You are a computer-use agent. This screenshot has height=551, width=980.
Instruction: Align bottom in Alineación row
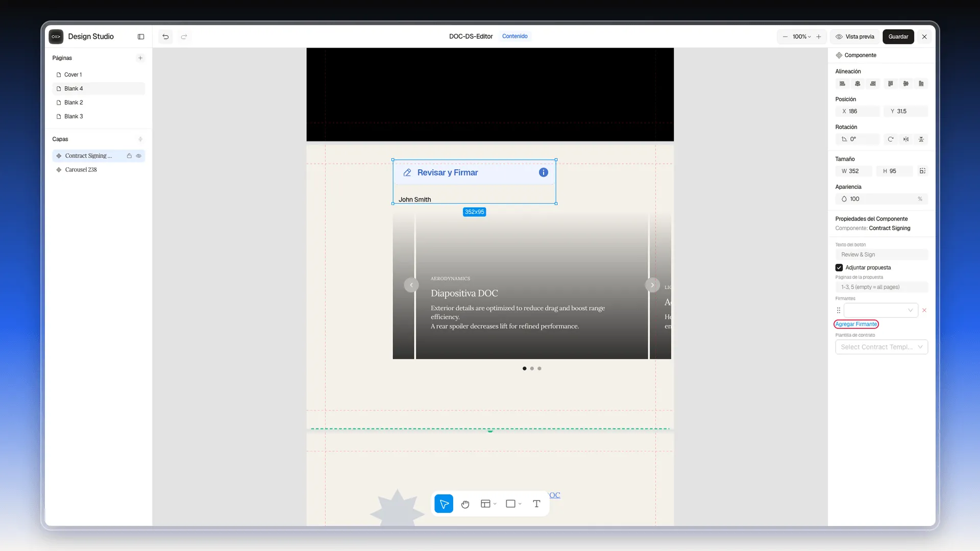pyautogui.click(x=921, y=84)
